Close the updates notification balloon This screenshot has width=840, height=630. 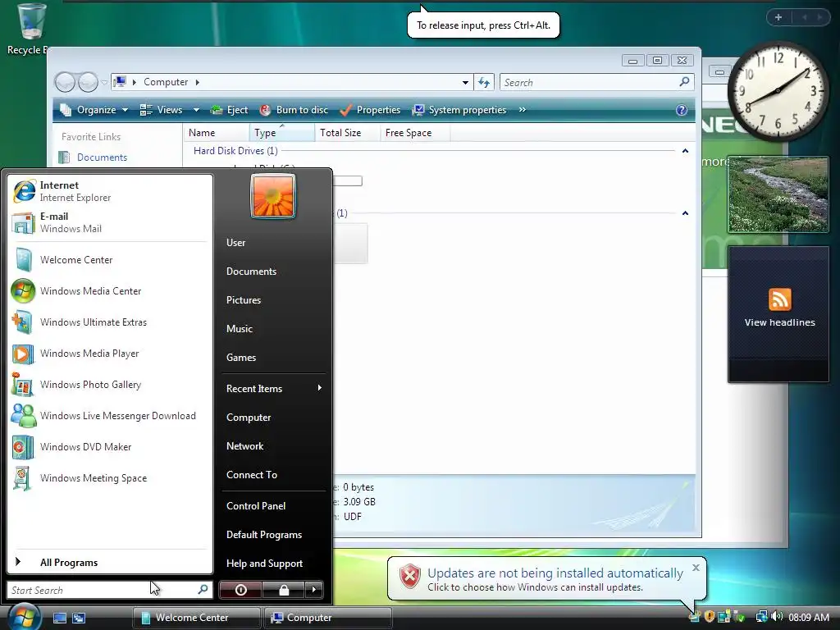point(696,568)
